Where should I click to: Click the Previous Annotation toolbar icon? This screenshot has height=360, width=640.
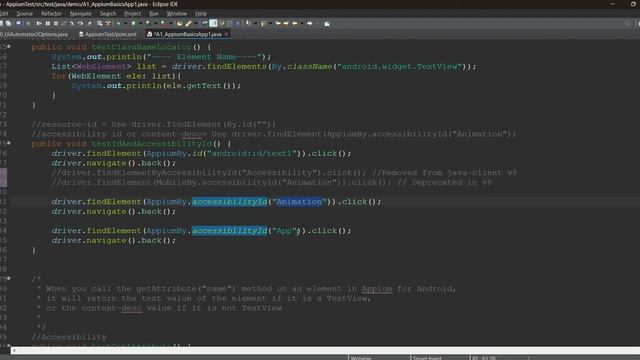tap(264, 23)
